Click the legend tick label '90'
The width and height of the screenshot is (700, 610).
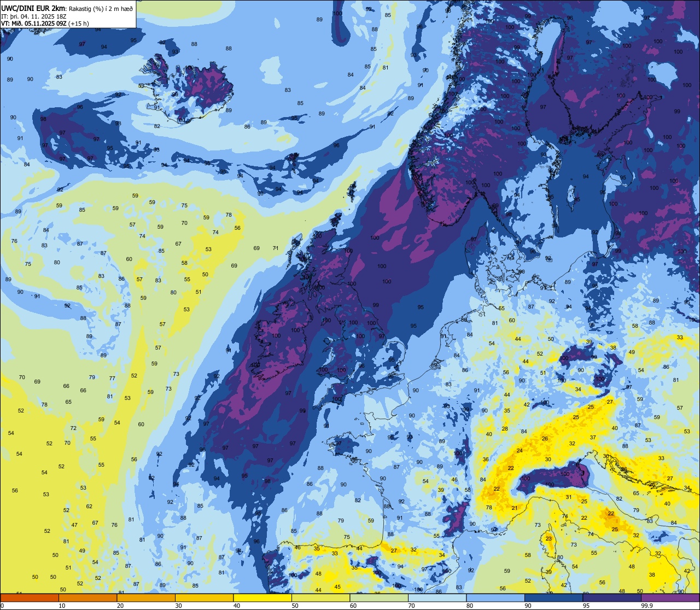point(528,606)
